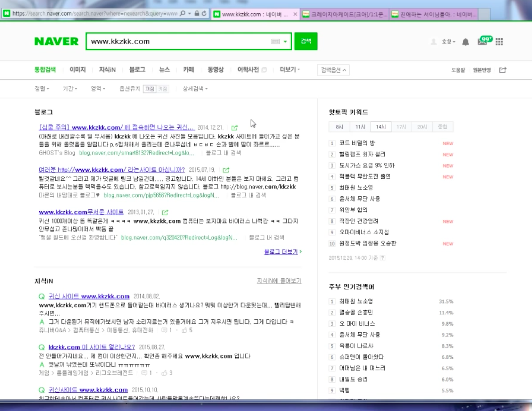
Task: Click the Q icon of 2015.08.27 지식iN question
Action: 41,347
